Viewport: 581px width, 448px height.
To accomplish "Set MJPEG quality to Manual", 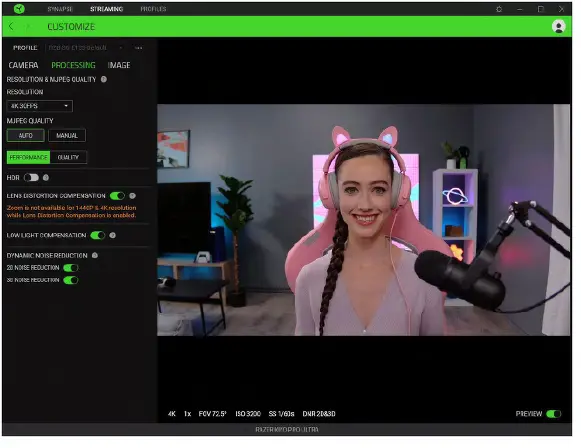I will point(67,135).
